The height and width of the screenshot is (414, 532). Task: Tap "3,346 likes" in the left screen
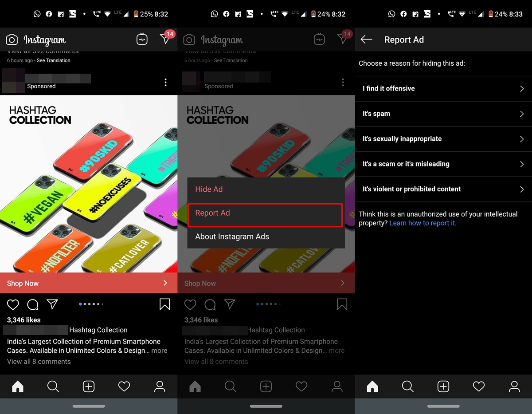[x=24, y=320]
